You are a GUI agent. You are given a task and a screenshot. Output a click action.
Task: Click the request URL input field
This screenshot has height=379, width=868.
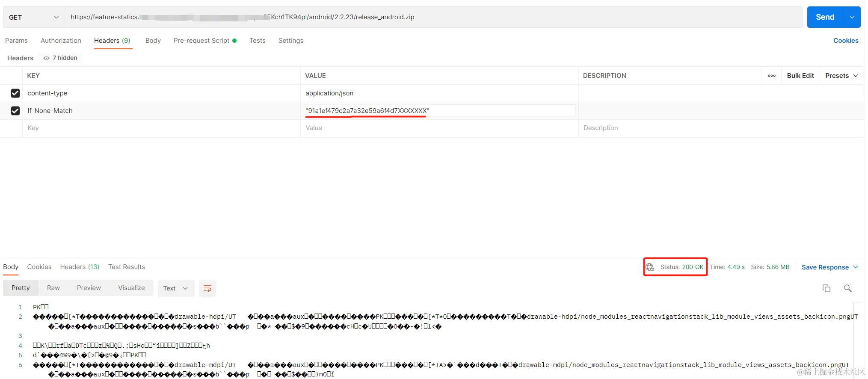pos(434,17)
